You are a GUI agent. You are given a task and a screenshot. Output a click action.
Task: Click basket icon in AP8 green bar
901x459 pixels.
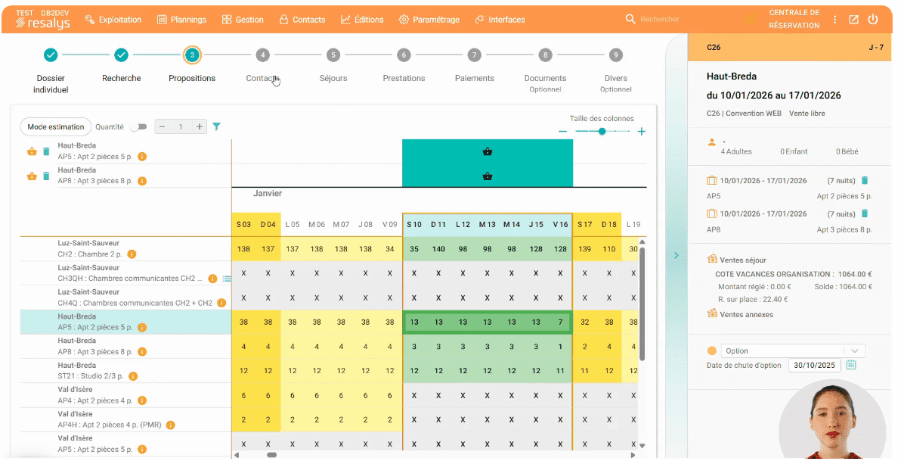(487, 176)
